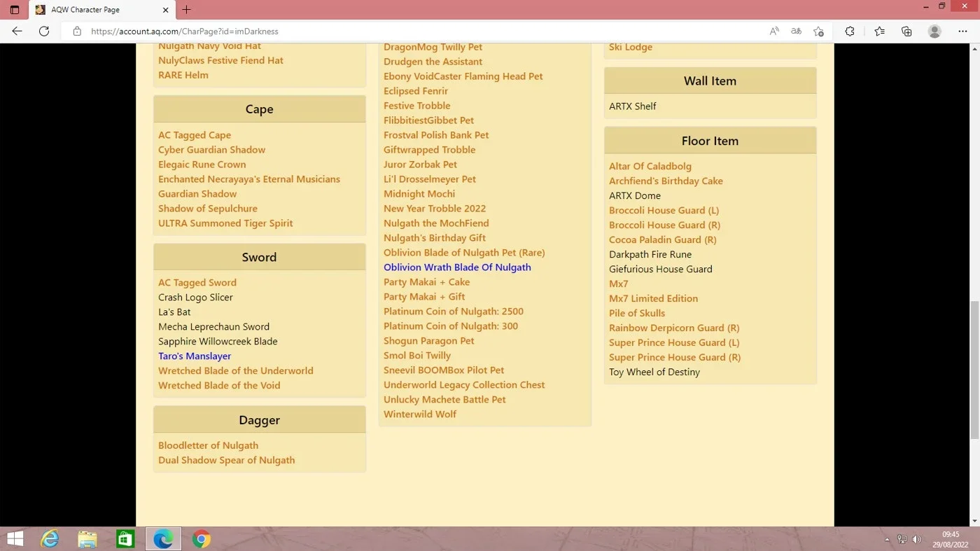Image resolution: width=980 pixels, height=551 pixels.
Task: Open Dual Shadow Spear of Nulgath link
Action: [226, 460]
